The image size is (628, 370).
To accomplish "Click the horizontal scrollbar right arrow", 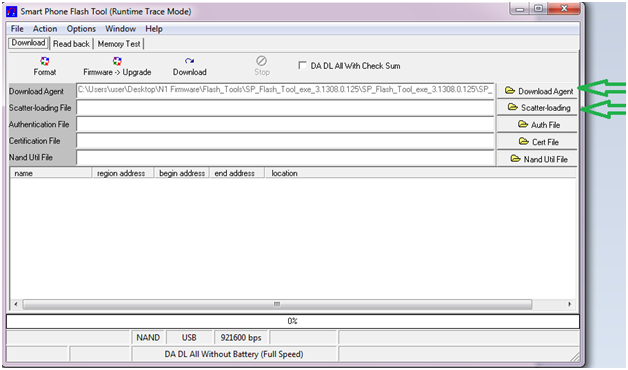I will pos(570,304).
